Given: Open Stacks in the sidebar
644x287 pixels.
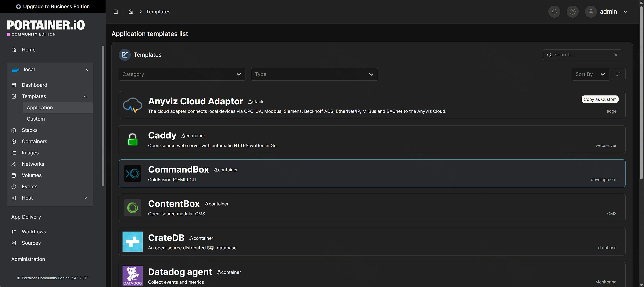Looking at the screenshot, I should [x=50, y=130].
